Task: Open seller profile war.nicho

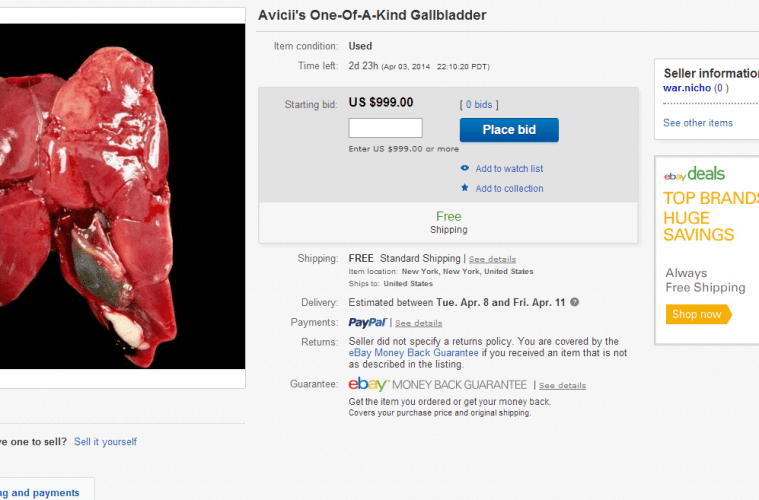Action: (x=686, y=88)
